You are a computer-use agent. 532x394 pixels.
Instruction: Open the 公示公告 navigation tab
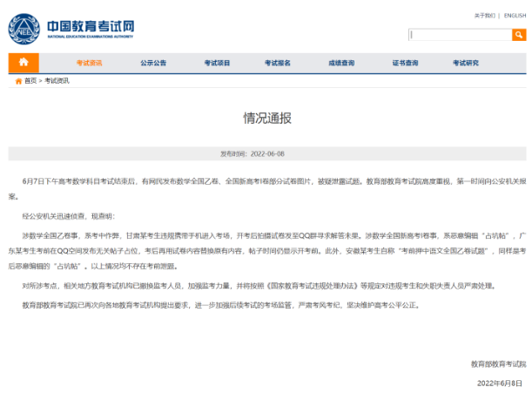[153, 63]
